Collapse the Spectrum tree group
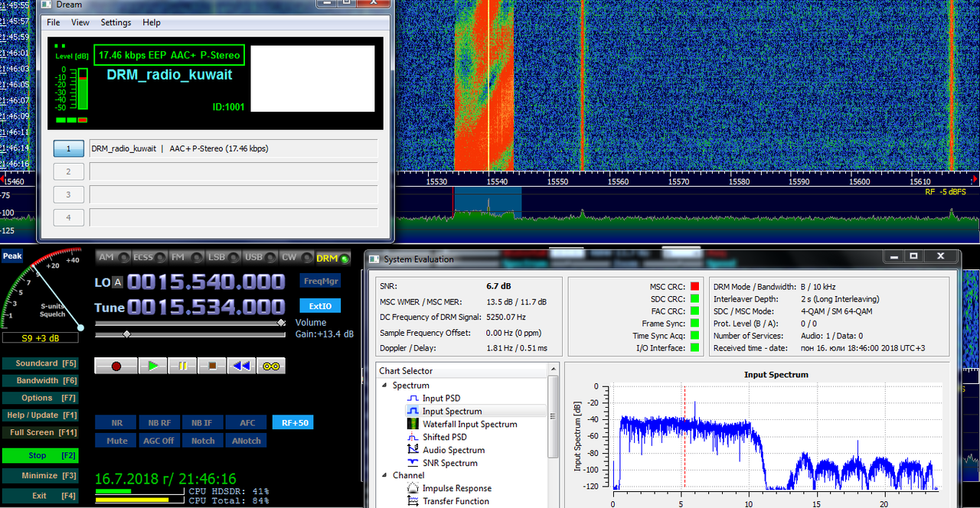The height and width of the screenshot is (508, 980). [x=385, y=386]
